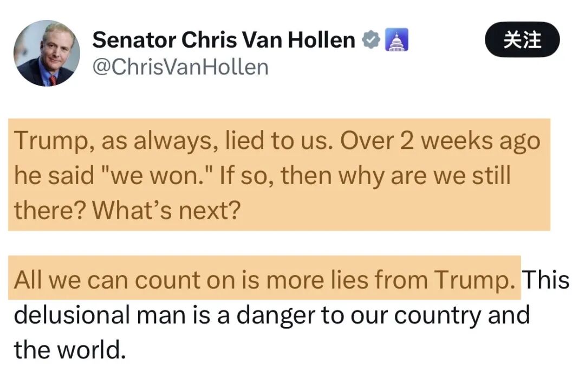Click the phrase "Over 2 weeks ago"
The width and height of the screenshot is (585, 392).
441,141
